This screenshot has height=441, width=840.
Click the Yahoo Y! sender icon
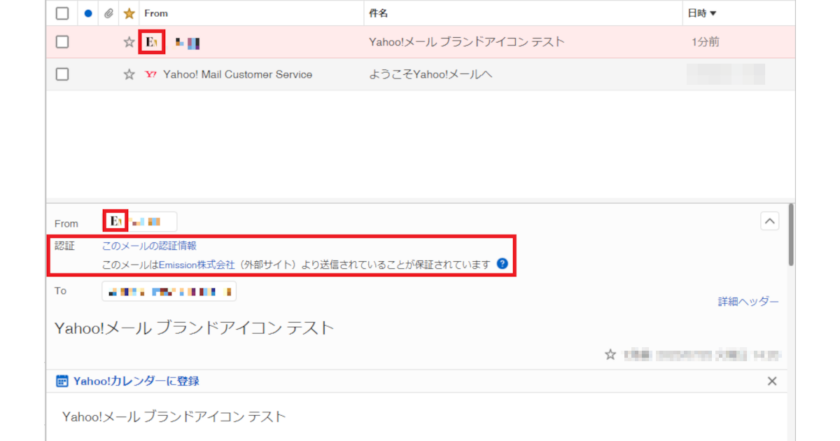(151, 74)
